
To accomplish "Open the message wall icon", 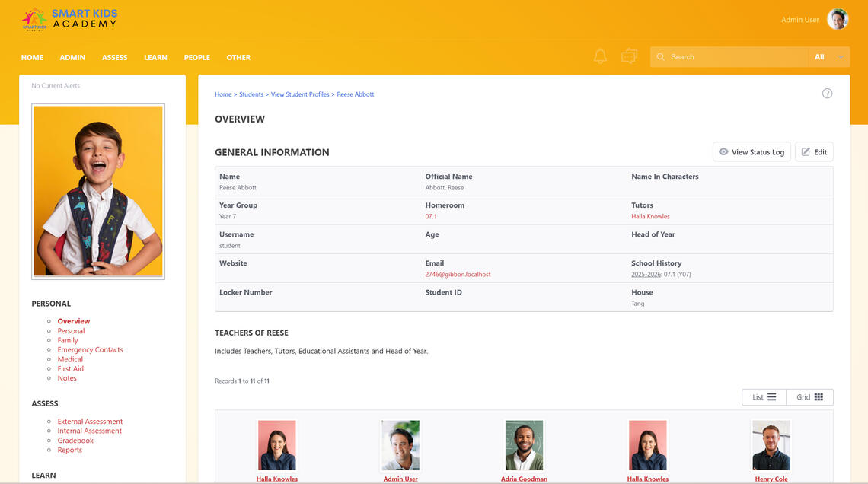I will point(629,57).
